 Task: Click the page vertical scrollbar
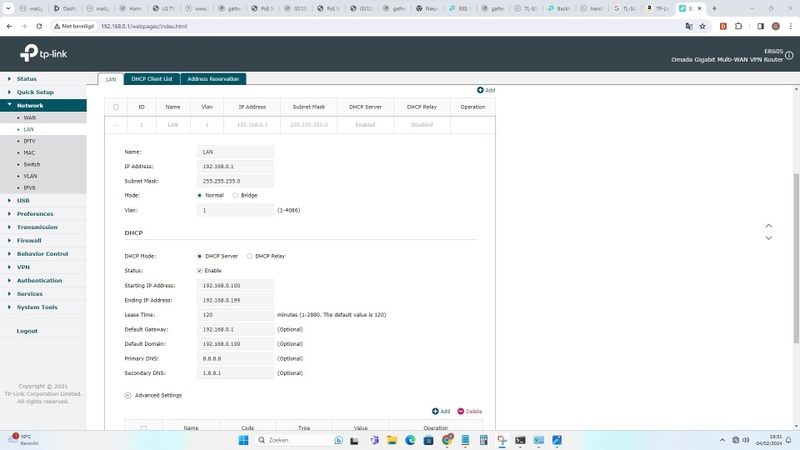(x=796, y=258)
